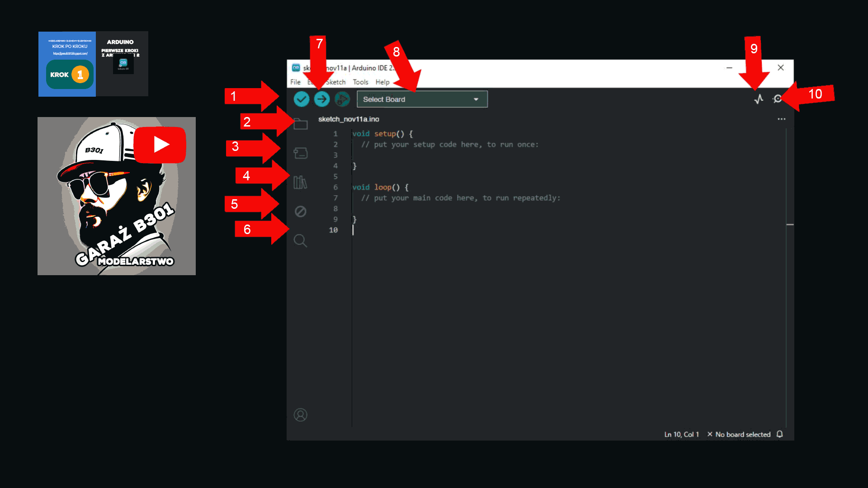The height and width of the screenshot is (488, 868).
Task: Click the Verify sketch checkmark button
Action: [x=301, y=99]
